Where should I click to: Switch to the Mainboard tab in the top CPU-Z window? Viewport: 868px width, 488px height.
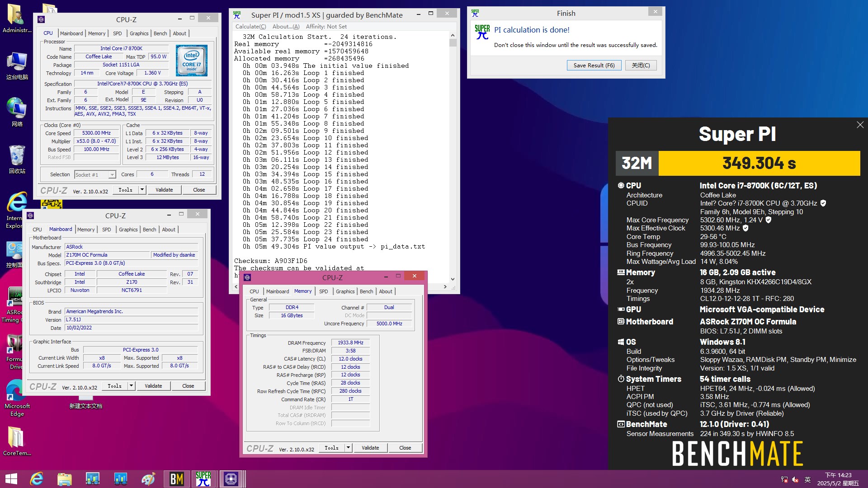pos(71,33)
